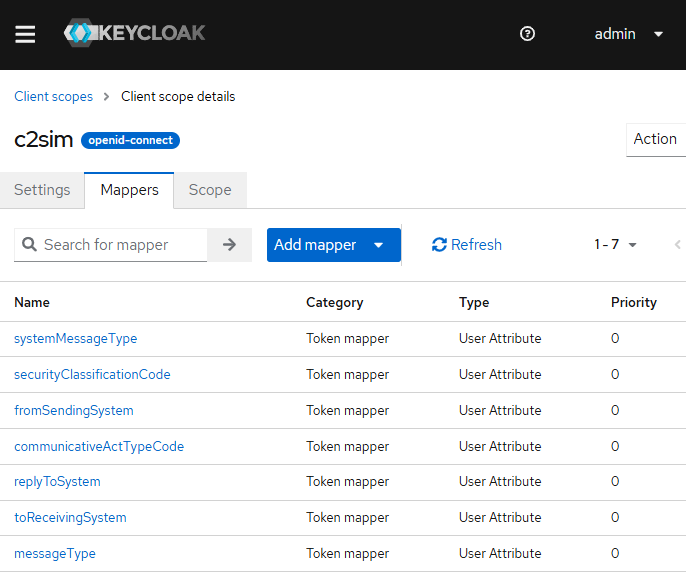Expand the 1-7 pagination dropdown
The height and width of the screenshot is (582, 686).
(x=615, y=245)
